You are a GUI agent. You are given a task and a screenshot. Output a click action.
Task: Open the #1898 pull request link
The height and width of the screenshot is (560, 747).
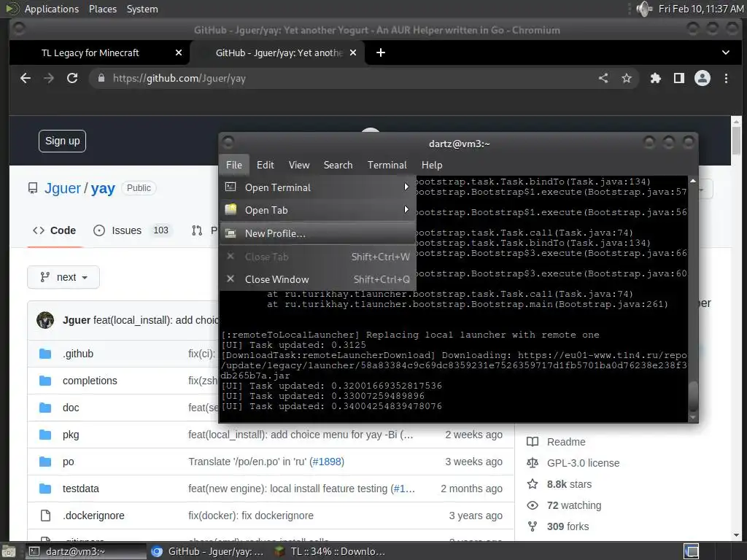[x=327, y=462]
